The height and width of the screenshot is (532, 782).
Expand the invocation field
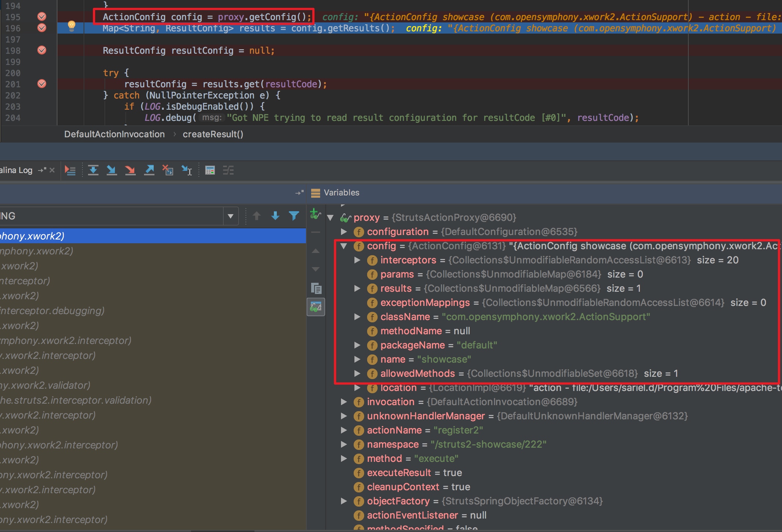[x=344, y=402]
